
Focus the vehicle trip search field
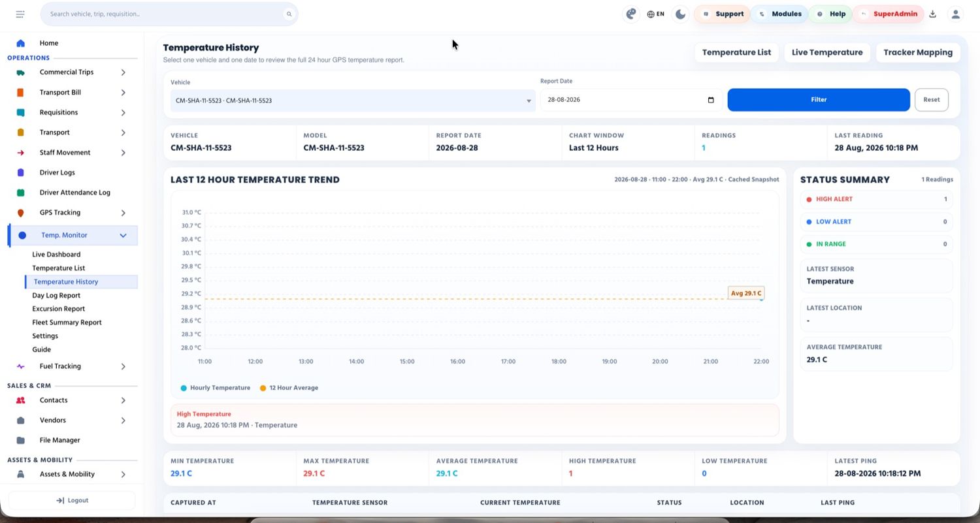click(169, 14)
